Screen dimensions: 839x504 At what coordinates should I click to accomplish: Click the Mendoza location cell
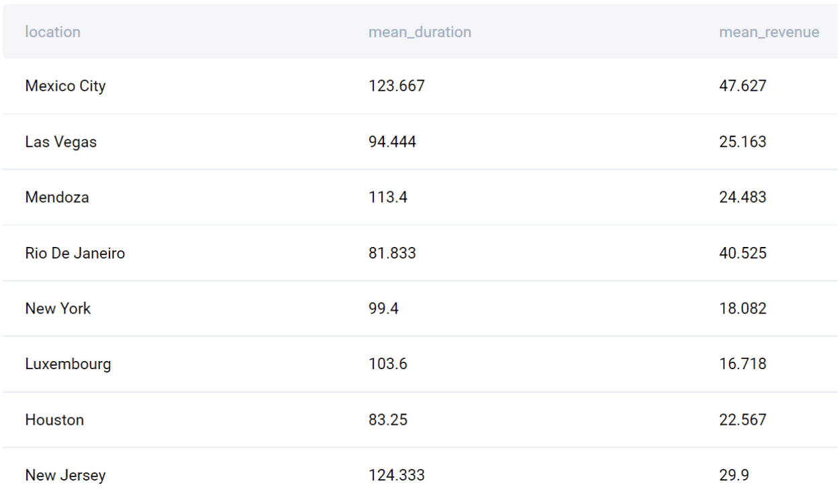(57, 198)
